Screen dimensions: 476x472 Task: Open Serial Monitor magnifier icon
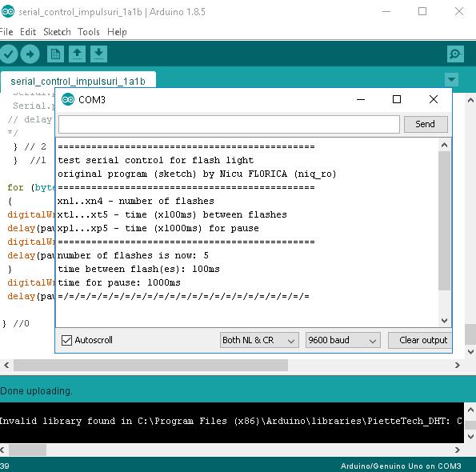coord(455,54)
